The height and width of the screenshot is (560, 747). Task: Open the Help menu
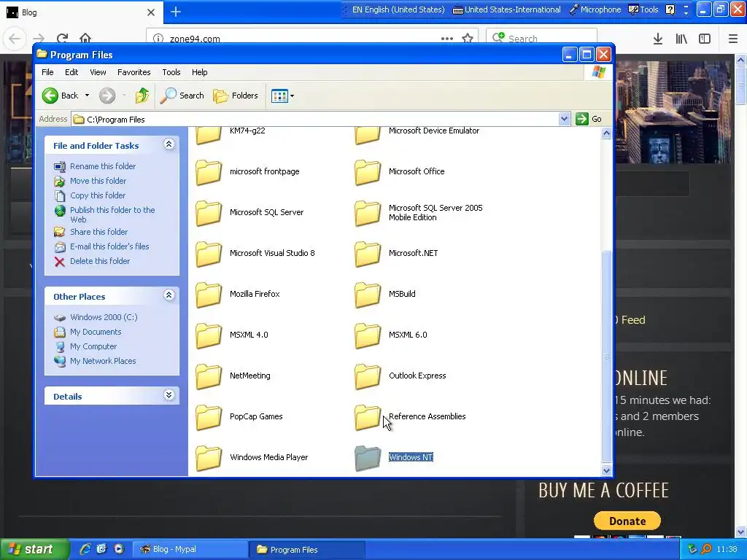pos(199,72)
